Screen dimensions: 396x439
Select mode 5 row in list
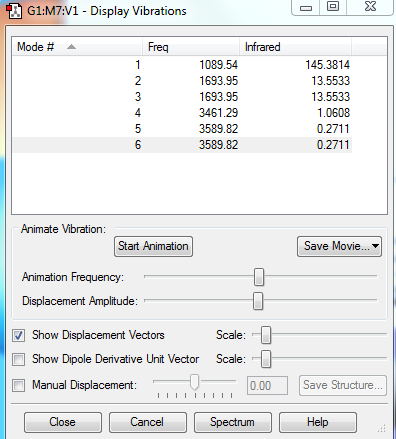click(x=182, y=129)
